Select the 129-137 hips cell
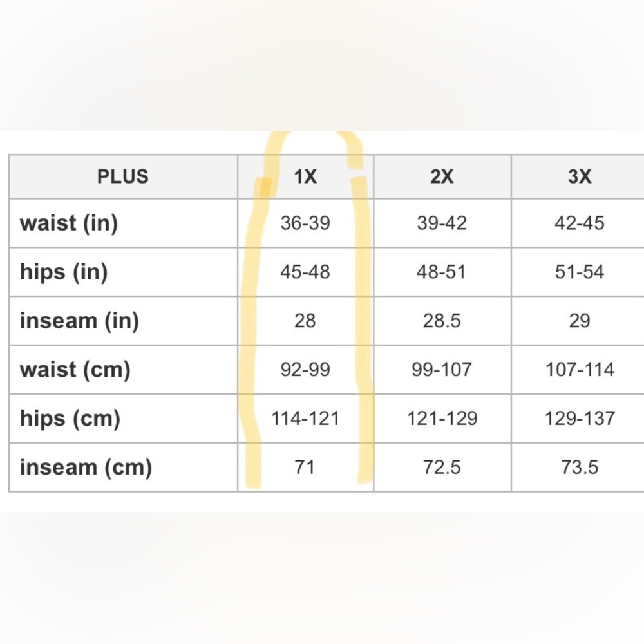 pyautogui.click(x=580, y=419)
